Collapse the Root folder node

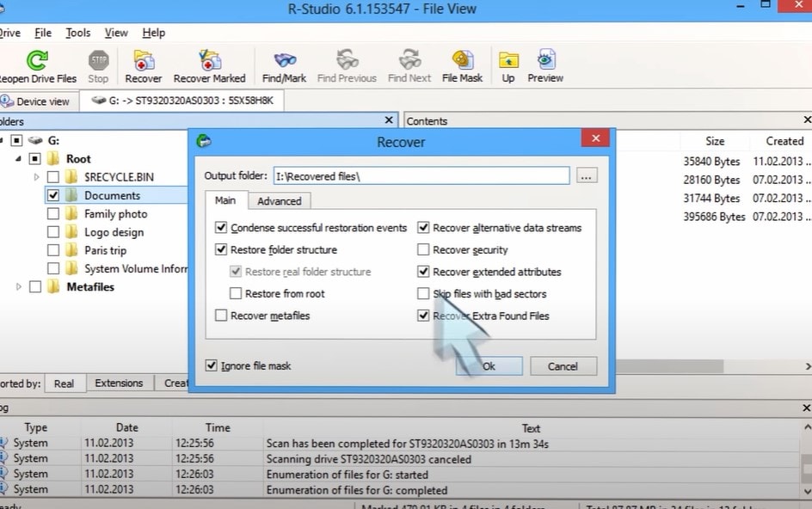pos(18,158)
